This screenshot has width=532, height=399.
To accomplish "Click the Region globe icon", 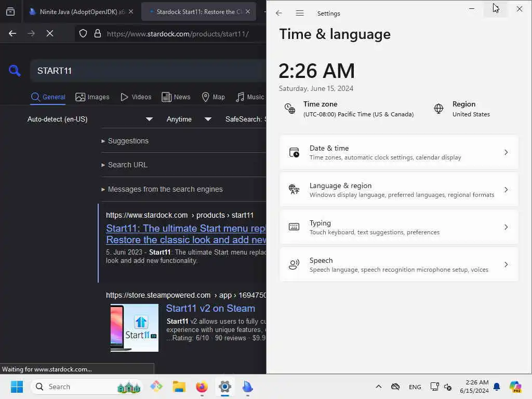I will 438,109.
